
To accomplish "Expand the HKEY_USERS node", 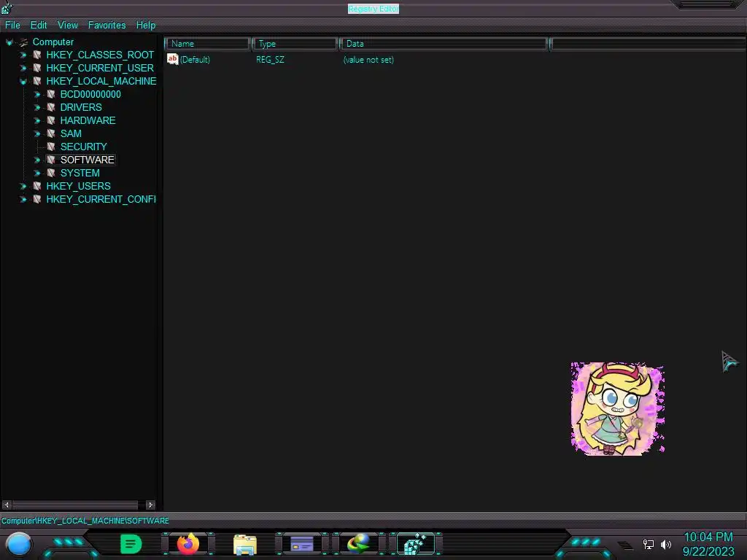I will tap(23, 186).
